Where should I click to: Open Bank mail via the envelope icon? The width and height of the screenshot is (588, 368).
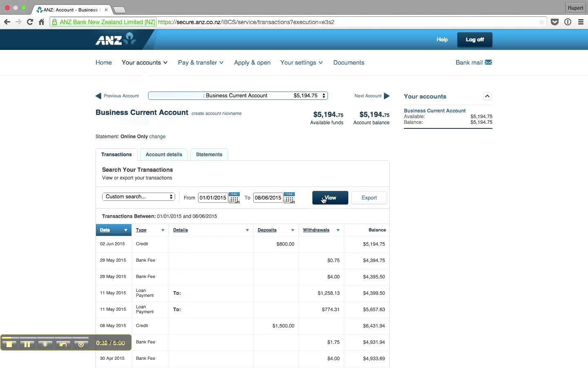(489, 63)
